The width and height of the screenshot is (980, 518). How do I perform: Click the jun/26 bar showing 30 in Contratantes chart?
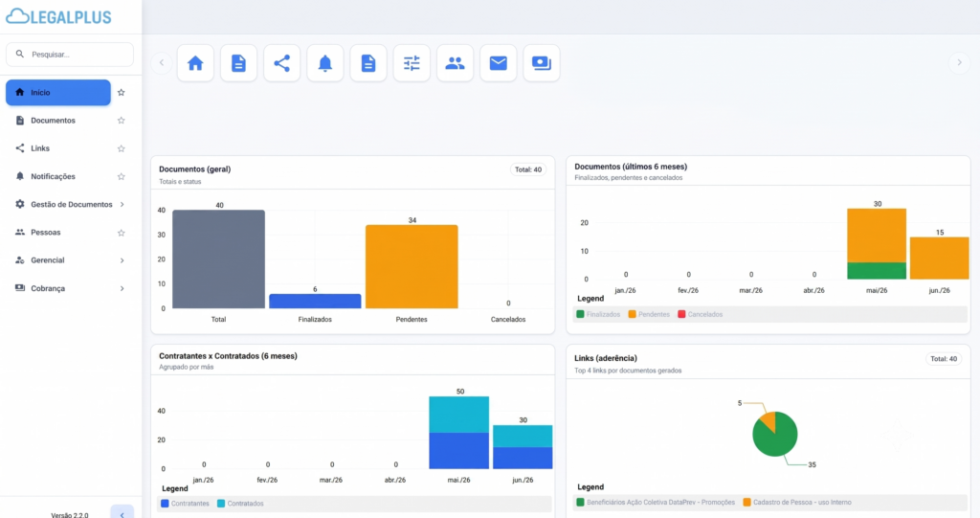523,447
